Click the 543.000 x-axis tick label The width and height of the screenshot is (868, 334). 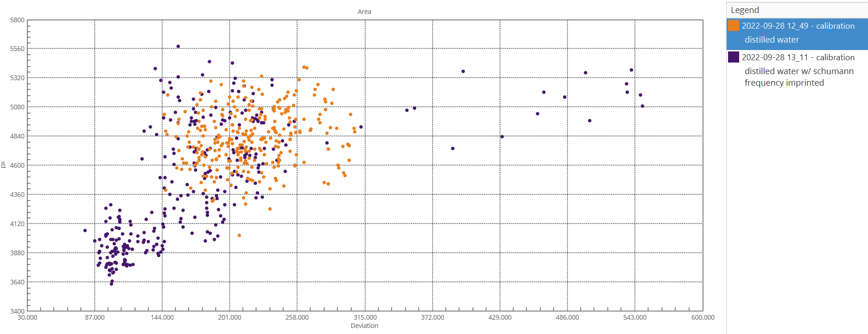[634, 317]
